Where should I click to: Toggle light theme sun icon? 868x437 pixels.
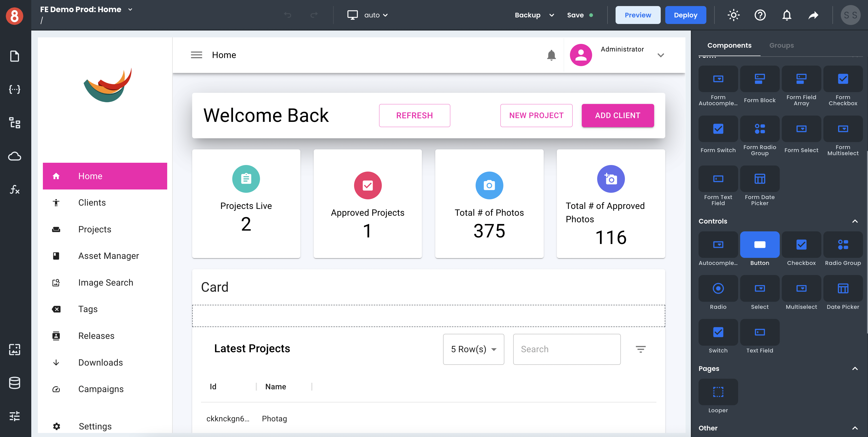click(x=733, y=15)
